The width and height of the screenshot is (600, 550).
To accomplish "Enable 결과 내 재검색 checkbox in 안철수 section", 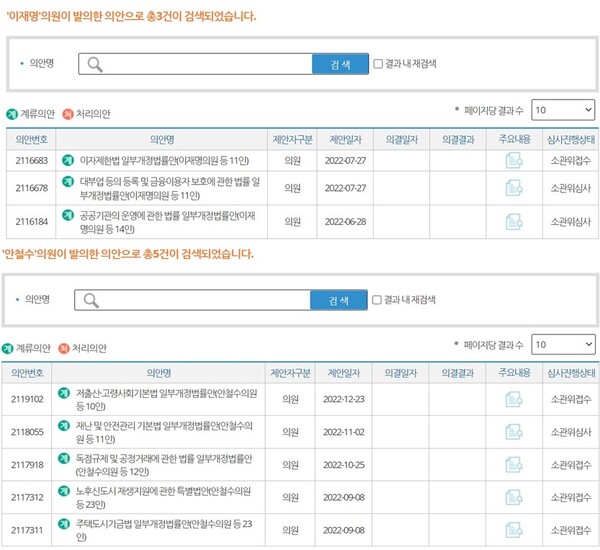I will point(377,300).
